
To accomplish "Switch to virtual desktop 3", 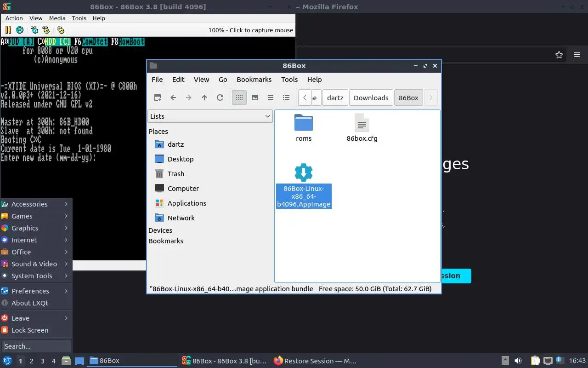I will (x=42, y=361).
